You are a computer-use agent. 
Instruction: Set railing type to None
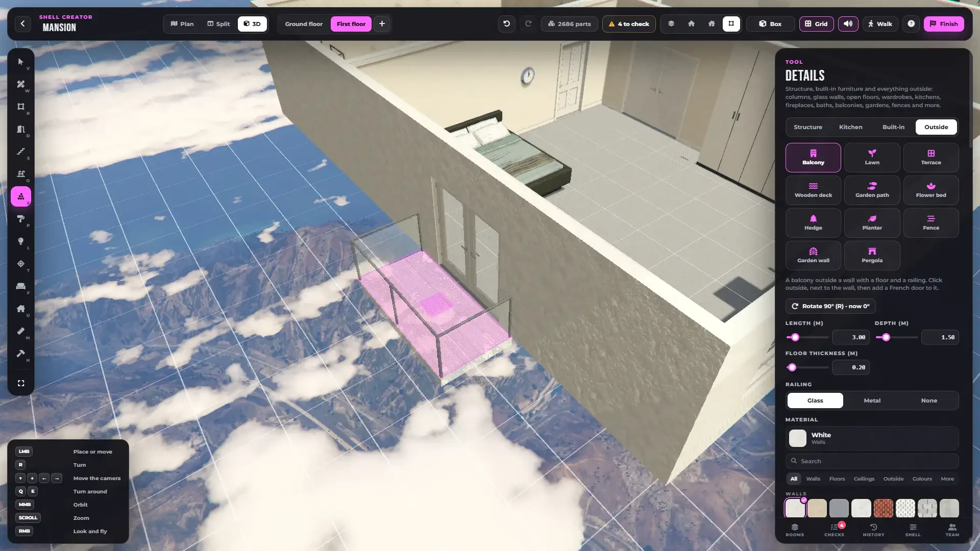point(929,400)
